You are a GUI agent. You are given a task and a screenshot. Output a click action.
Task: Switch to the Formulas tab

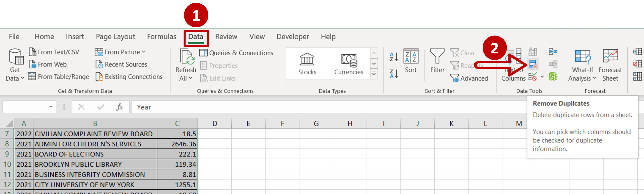pyautogui.click(x=162, y=37)
